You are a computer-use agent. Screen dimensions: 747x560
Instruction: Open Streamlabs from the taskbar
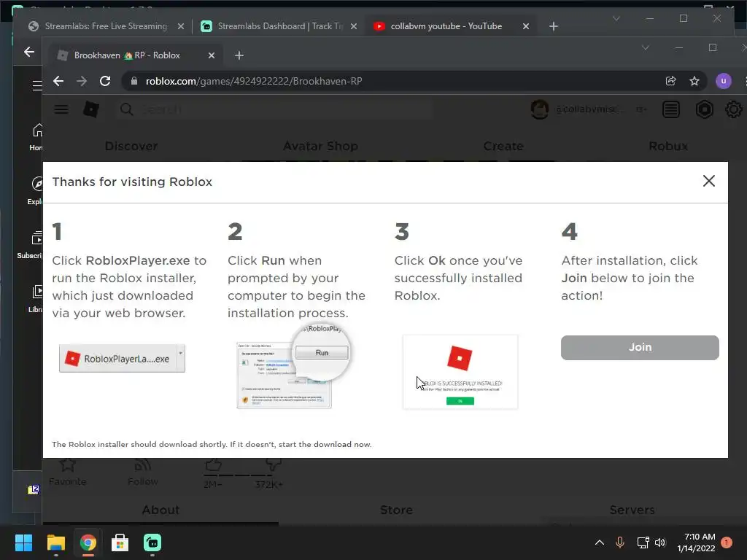click(152, 542)
